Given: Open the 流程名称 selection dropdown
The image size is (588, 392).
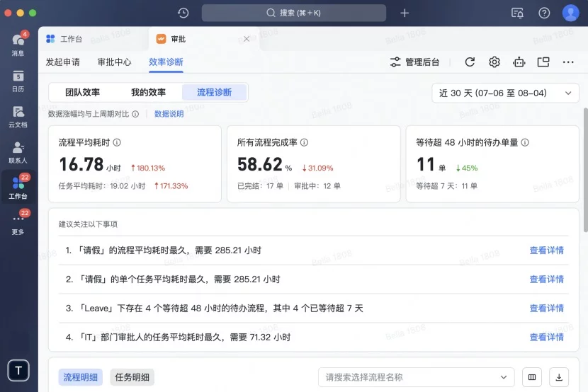Looking at the screenshot, I should coord(416,377).
